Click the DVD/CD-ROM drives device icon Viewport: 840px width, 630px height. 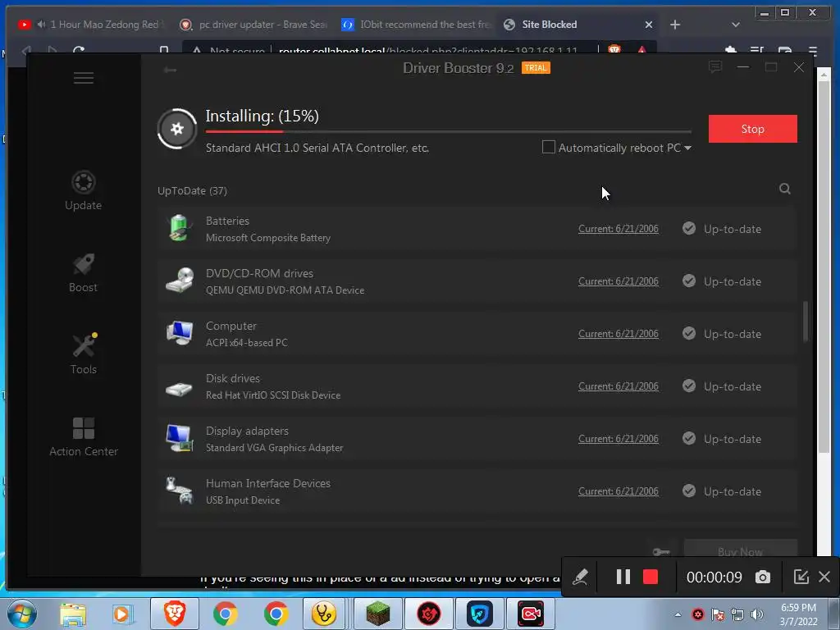point(180,281)
